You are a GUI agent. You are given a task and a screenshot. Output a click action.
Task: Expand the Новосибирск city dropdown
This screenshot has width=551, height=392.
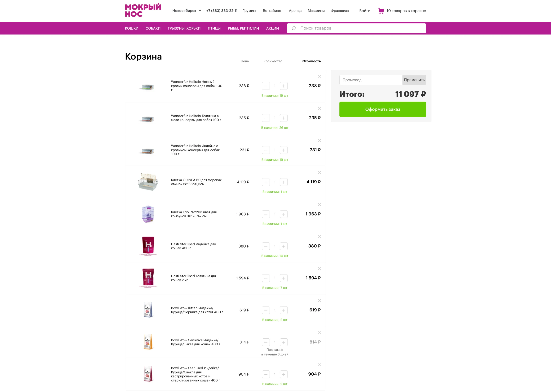tap(187, 11)
